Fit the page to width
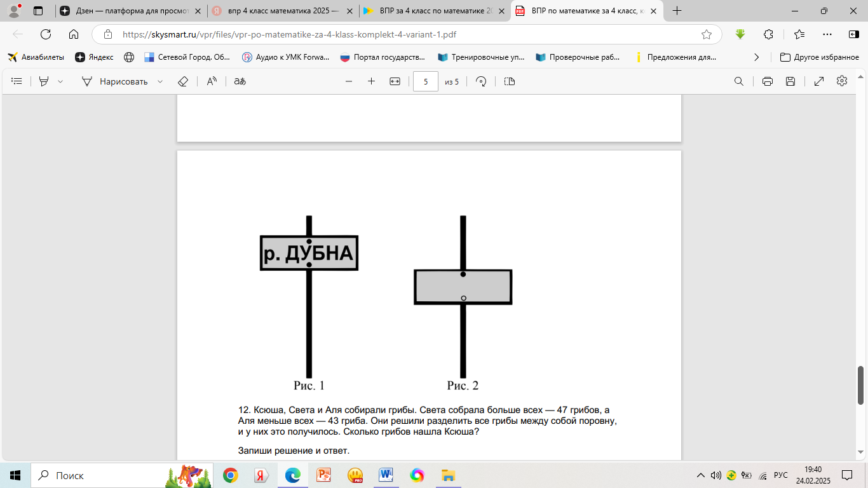The width and height of the screenshot is (868, 488). click(395, 81)
